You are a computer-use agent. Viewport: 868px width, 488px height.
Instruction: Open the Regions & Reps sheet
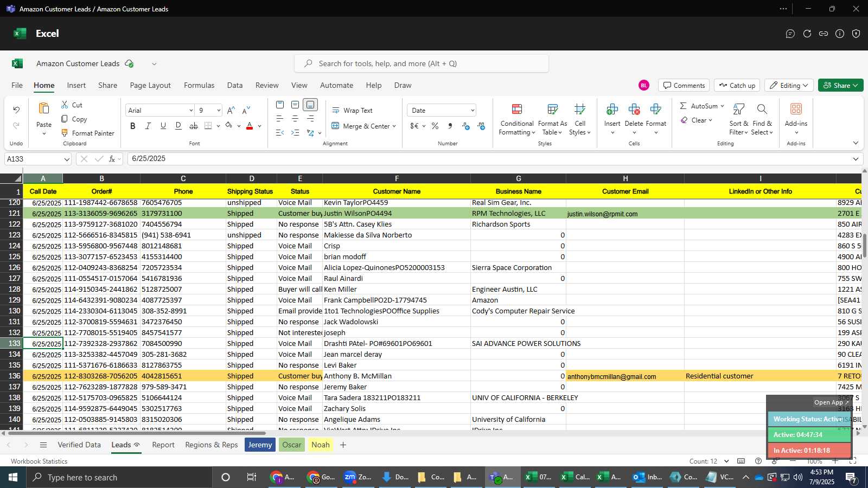tap(212, 445)
